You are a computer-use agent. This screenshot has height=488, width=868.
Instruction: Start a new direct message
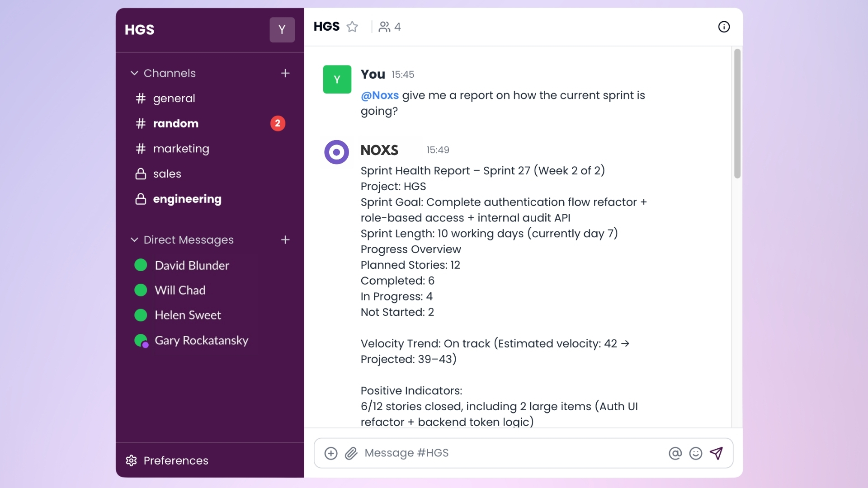pyautogui.click(x=285, y=240)
